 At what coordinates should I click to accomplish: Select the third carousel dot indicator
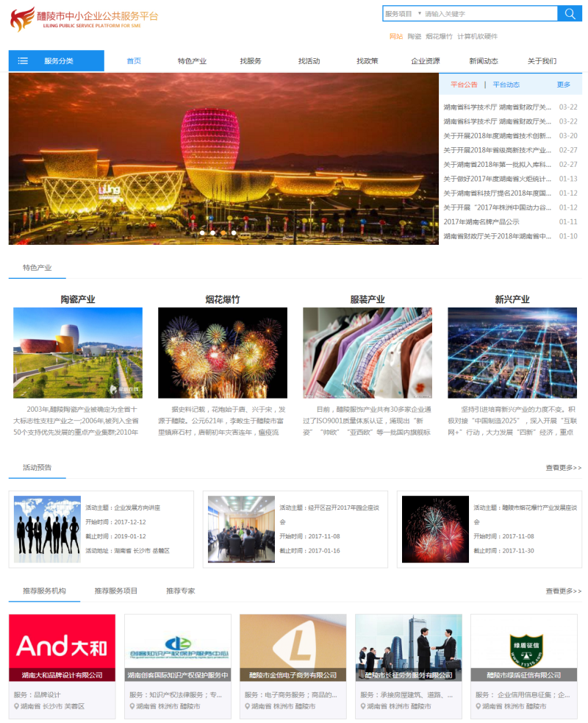pos(223,233)
